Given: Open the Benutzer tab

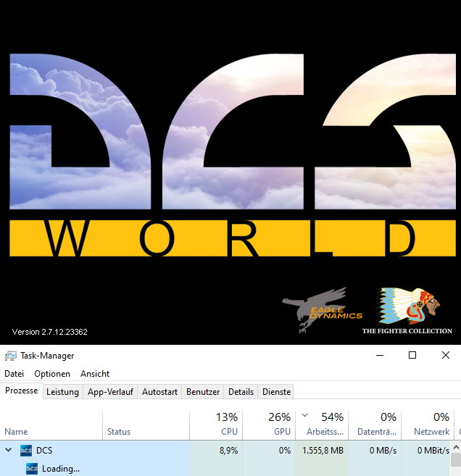Looking at the screenshot, I should [203, 392].
